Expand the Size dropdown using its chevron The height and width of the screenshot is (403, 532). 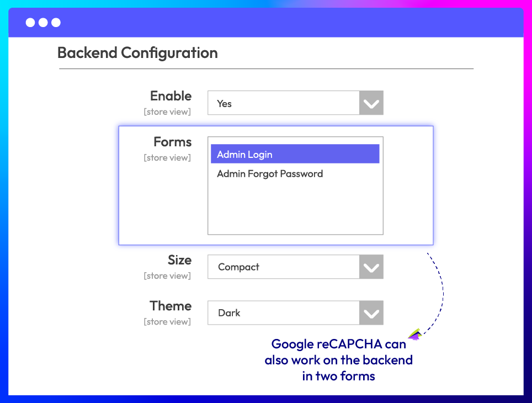371,267
